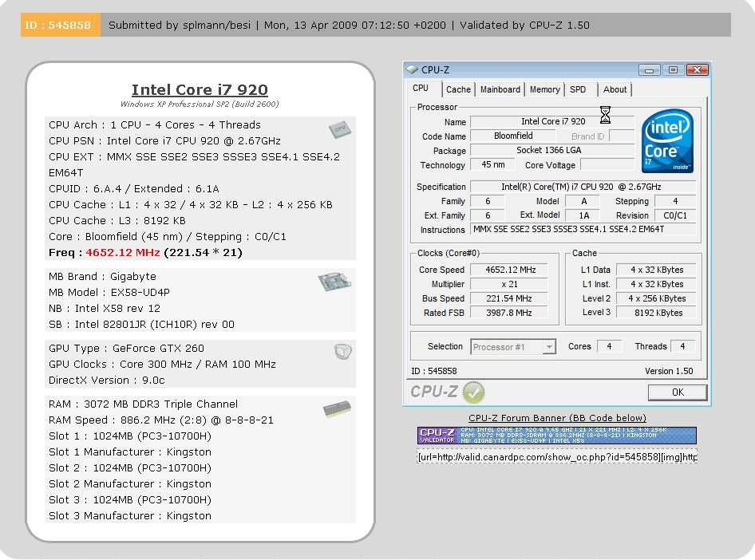The width and height of the screenshot is (755, 560).
Task: Click the Instructions field listing MMX SSE
Action: pos(583,230)
